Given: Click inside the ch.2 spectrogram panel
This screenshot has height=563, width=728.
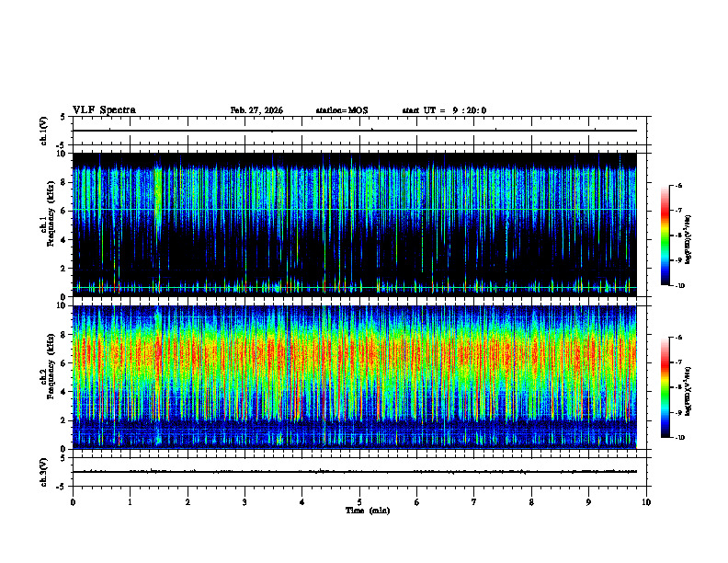Looking at the screenshot, I should click(x=354, y=377).
